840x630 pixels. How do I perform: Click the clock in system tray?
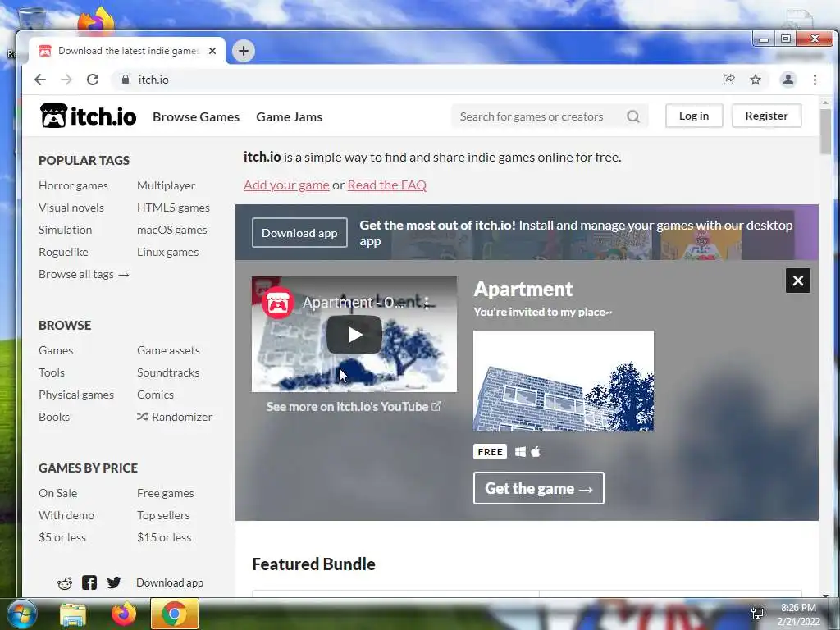point(798,614)
